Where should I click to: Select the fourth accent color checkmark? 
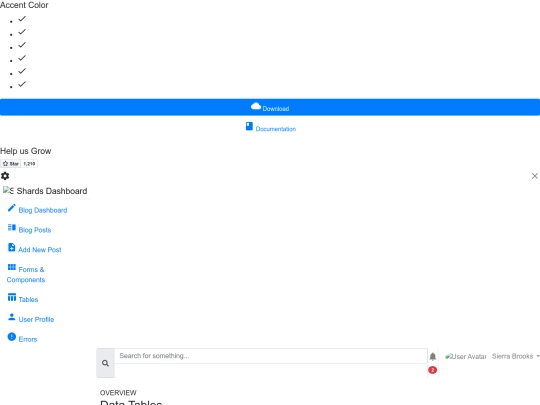[x=22, y=58]
